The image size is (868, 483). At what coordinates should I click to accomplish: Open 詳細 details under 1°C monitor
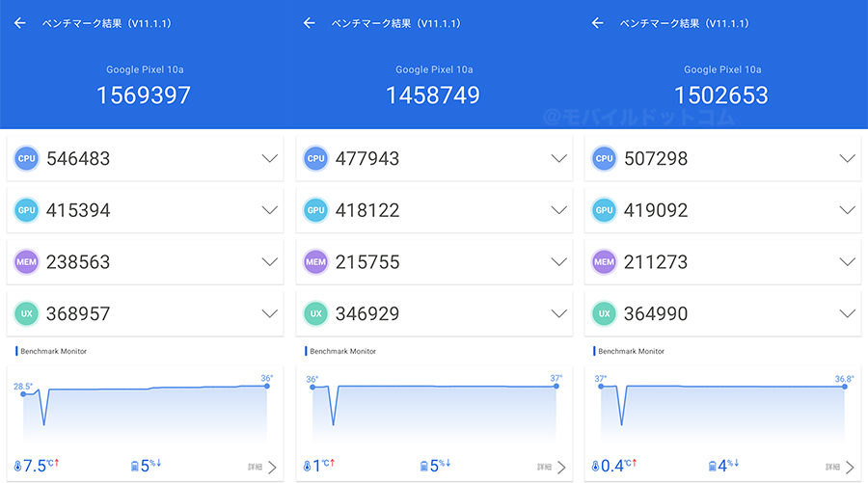point(552,468)
